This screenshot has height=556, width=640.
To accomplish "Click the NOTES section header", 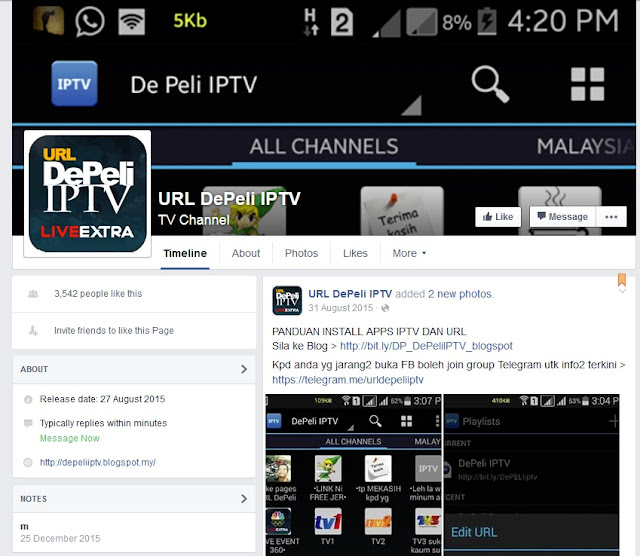I will tap(134, 498).
